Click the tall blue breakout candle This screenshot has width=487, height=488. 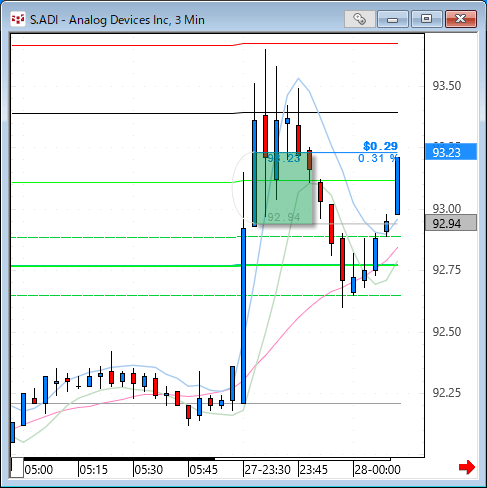pos(243,316)
